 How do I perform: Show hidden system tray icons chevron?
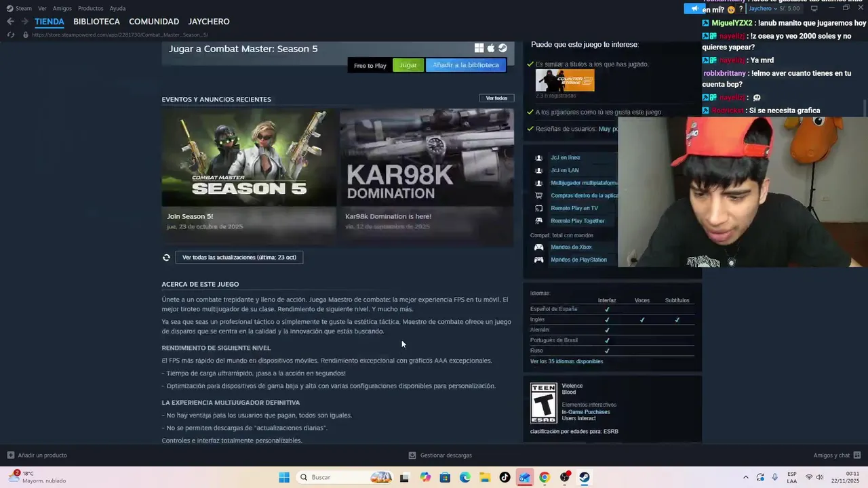click(746, 477)
